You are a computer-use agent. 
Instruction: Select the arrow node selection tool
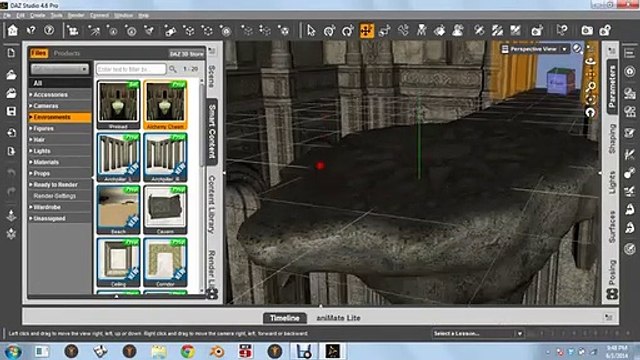click(x=311, y=31)
